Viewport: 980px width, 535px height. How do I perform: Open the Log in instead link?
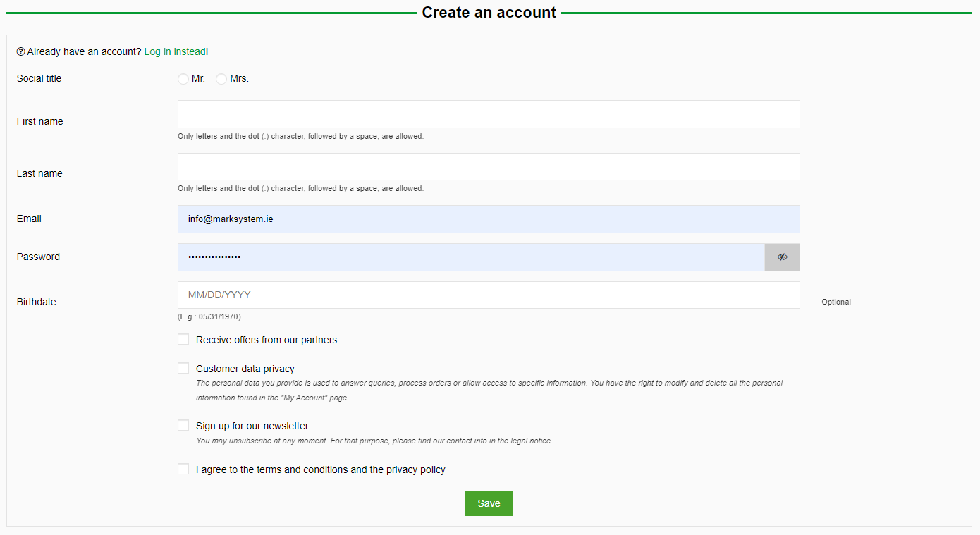coord(176,51)
